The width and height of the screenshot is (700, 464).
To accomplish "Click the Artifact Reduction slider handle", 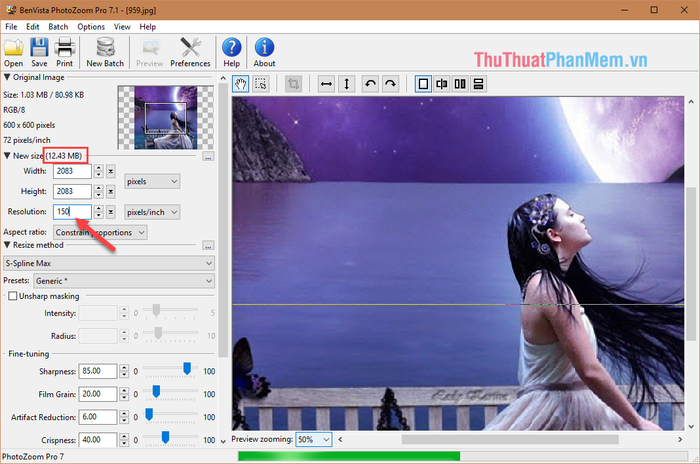I will click(149, 414).
